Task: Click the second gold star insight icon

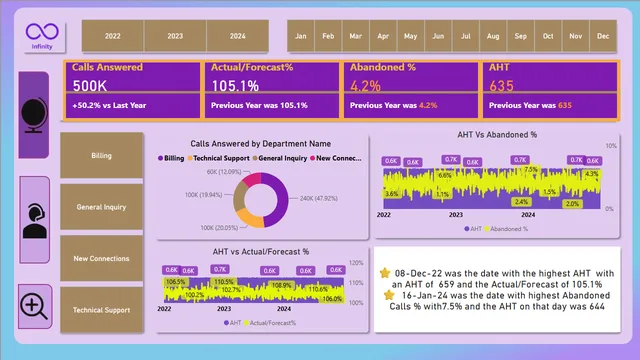Action: 389,295
